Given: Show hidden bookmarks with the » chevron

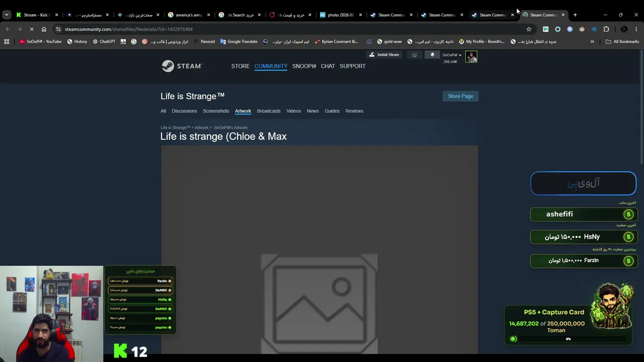Looking at the screenshot, I should pos(592,42).
